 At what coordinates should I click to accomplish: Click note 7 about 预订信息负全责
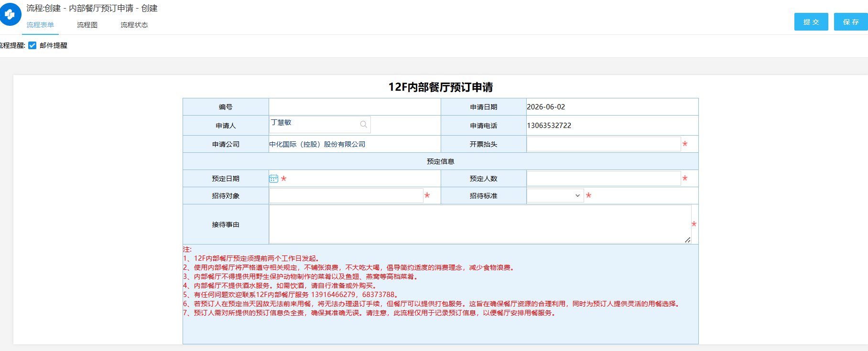click(x=370, y=313)
